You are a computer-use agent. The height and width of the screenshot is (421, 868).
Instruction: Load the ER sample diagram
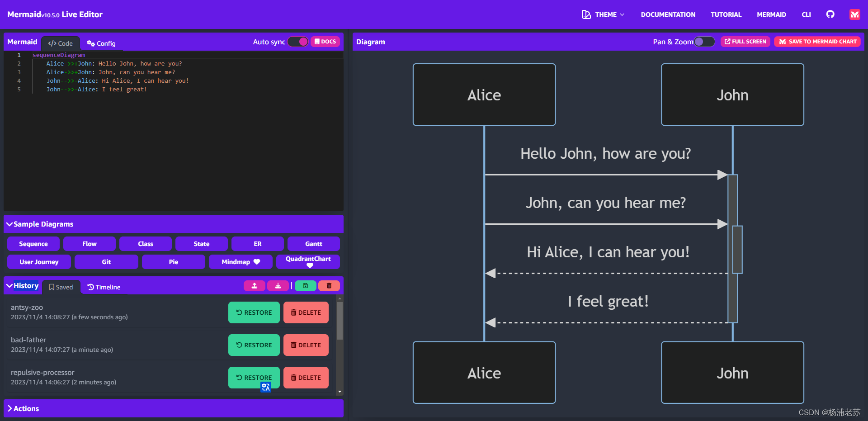pyautogui.click(x=258, y=244)
